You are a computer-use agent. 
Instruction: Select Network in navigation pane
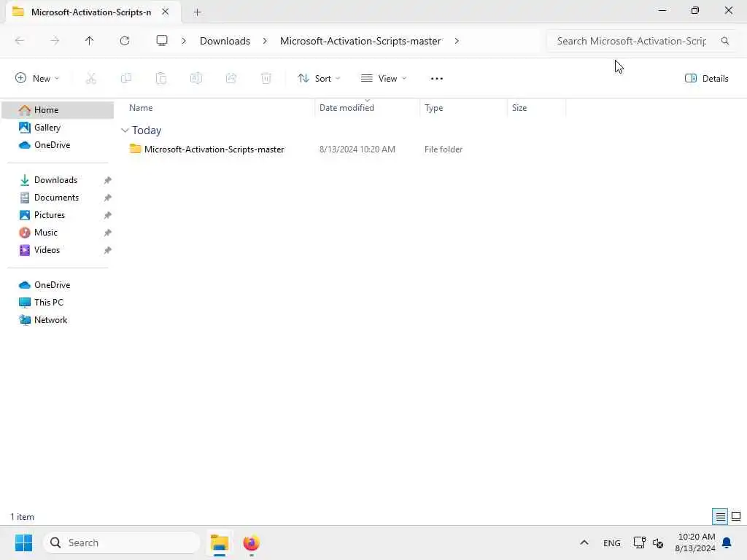point(50,320)
